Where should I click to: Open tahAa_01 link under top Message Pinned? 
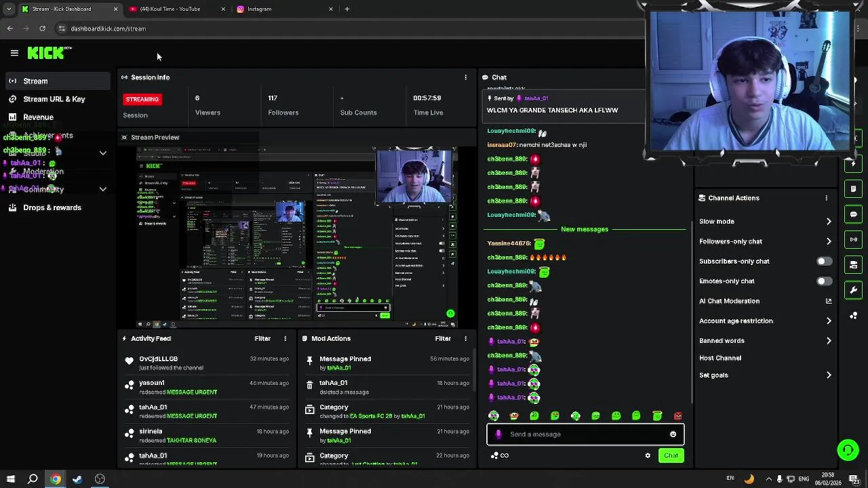[x=338, y=368]
